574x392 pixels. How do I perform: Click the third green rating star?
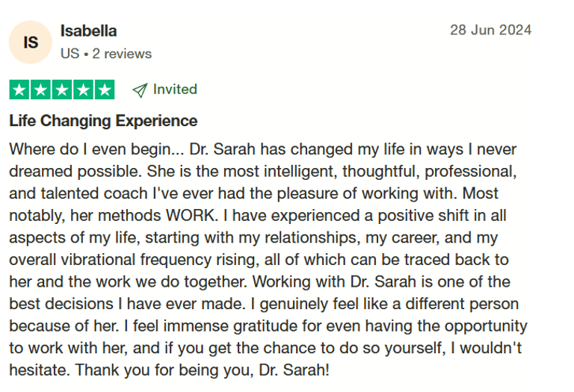click(62, 90)
